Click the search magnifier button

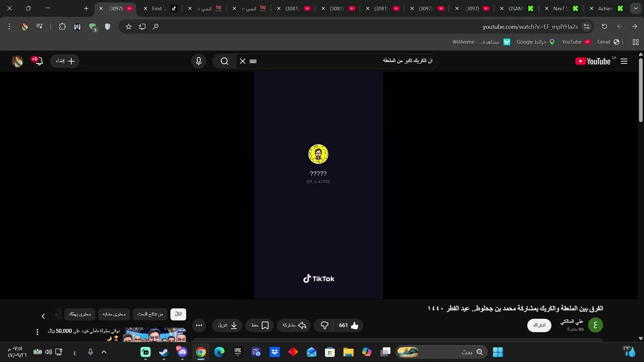pyautogui.click(x=224, y=61)
